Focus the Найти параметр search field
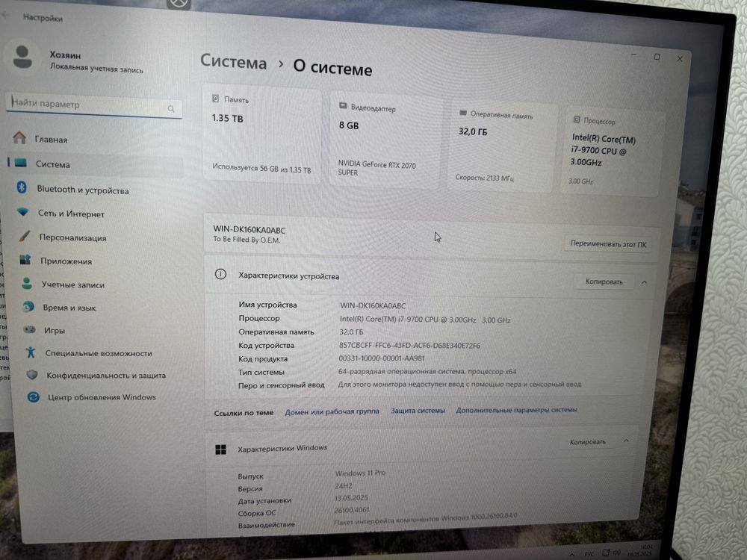This screenshot has height=560, width=747. (x=94, y=105)
